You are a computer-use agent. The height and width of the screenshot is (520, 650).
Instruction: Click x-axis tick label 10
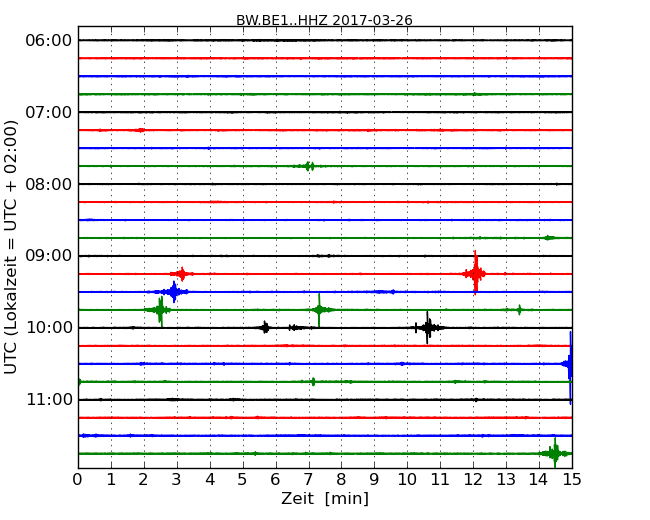(407, 480)
